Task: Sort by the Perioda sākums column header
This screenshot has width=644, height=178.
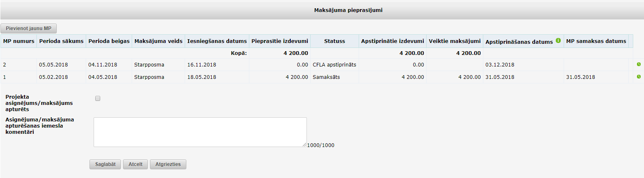Action: pos(61,41)
